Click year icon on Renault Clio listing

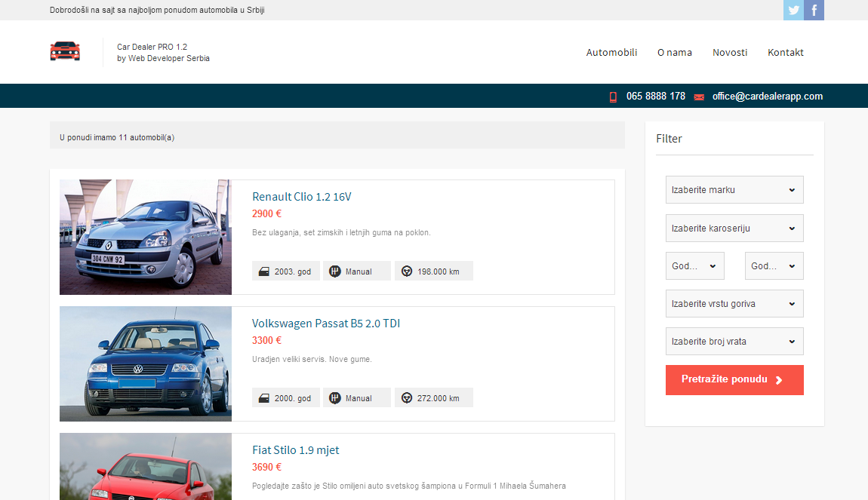coord(264,271)
